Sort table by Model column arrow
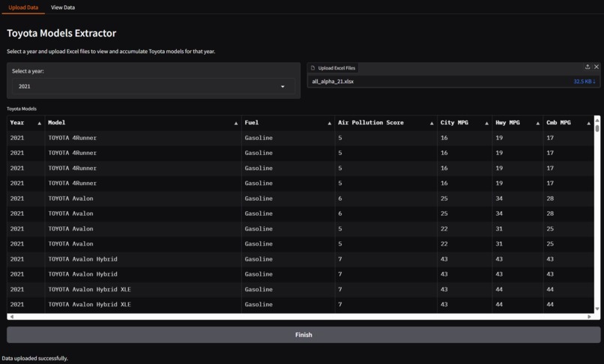The image size is (604, 364). [x=236, y=124]
